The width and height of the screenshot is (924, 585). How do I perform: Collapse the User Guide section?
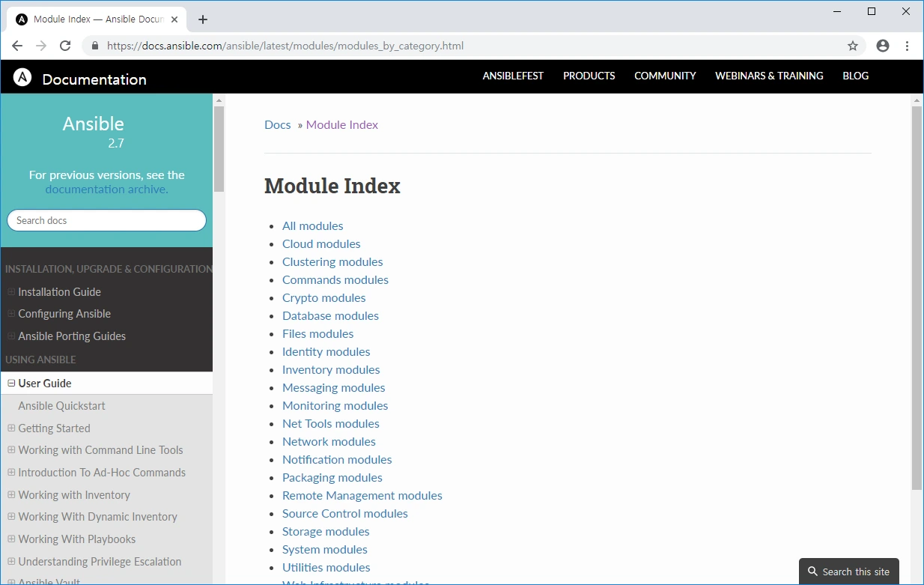tap(11, 383)
